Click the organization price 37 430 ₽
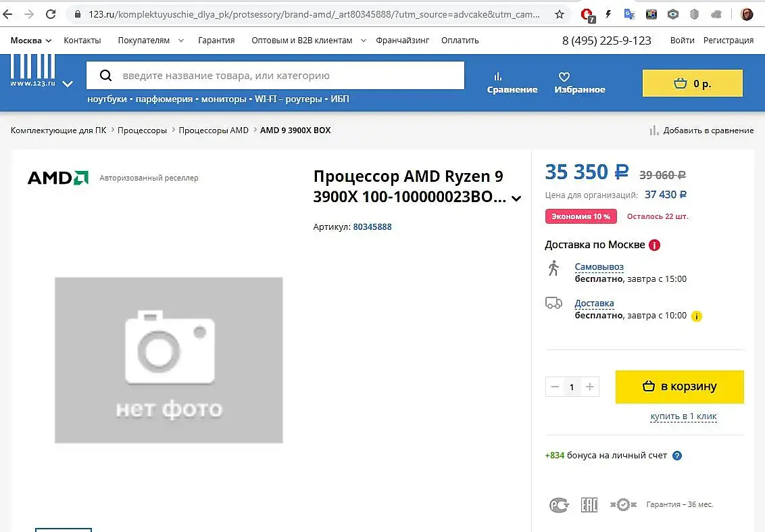The width and height of the screenshot is (765, 532). pos(666,195)
